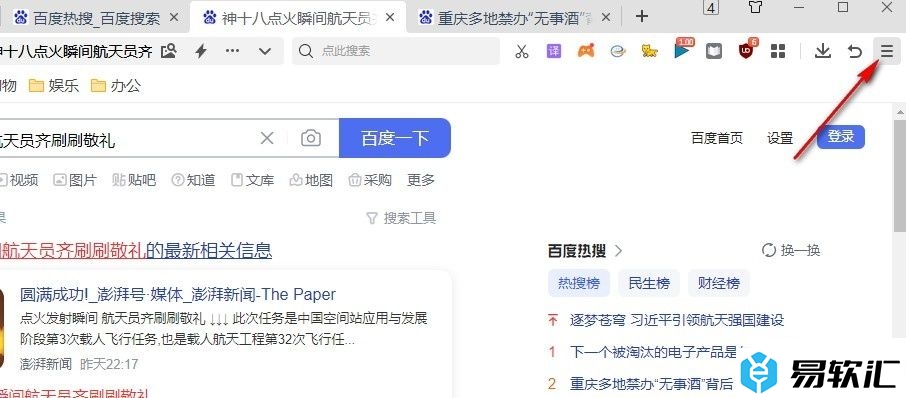Select the 地图 search category
The width and height of the screenshot is (906, 398).
(311, 180)
